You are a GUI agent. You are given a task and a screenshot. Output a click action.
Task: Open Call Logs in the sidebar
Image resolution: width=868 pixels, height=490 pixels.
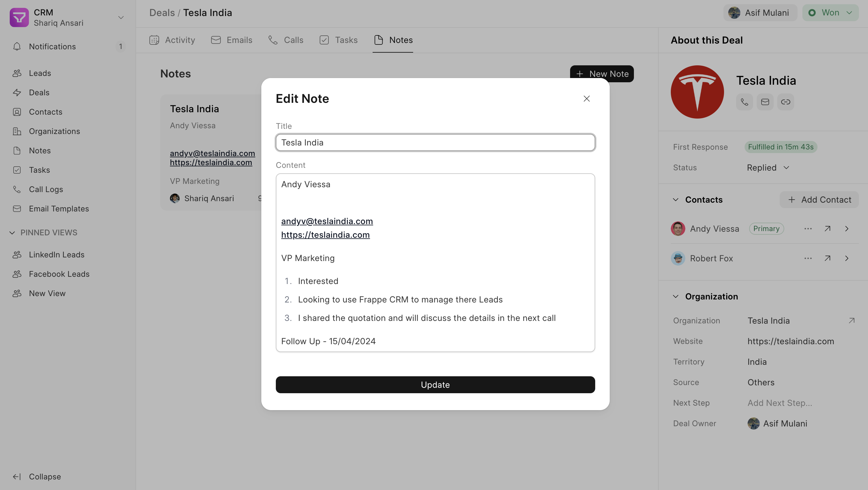point(68,189)
